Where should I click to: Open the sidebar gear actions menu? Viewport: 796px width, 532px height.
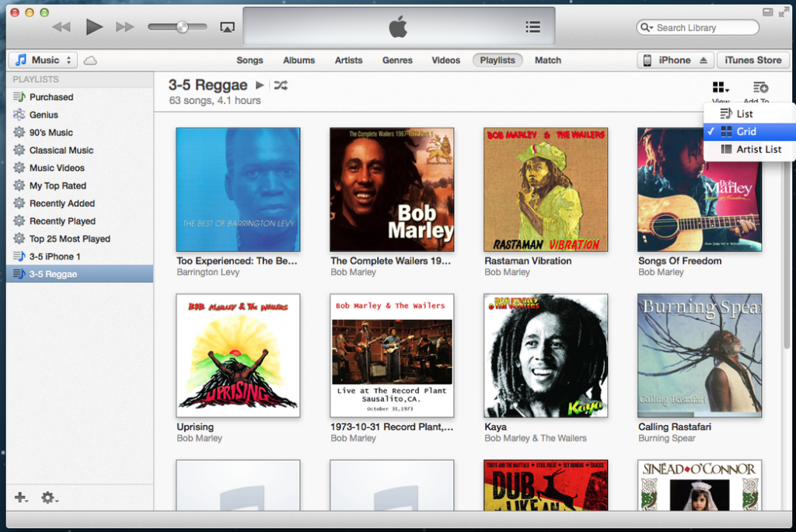tap(49, 498)
